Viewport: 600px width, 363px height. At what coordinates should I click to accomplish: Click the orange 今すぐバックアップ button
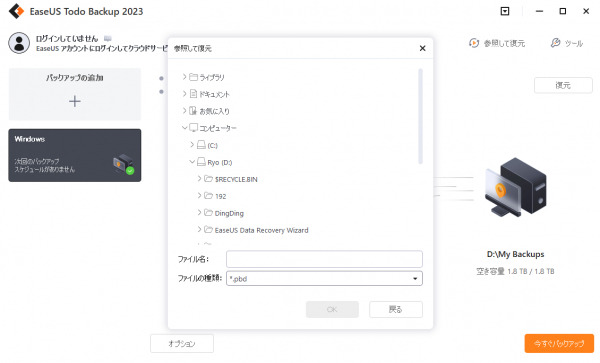(x=559, y=343)
